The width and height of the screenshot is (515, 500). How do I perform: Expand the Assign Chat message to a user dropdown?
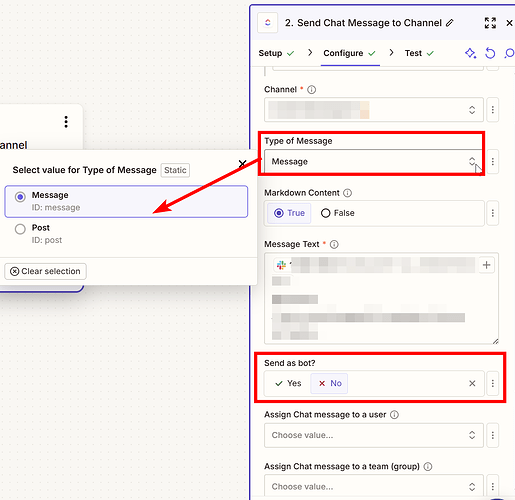[x=374, y=435]
